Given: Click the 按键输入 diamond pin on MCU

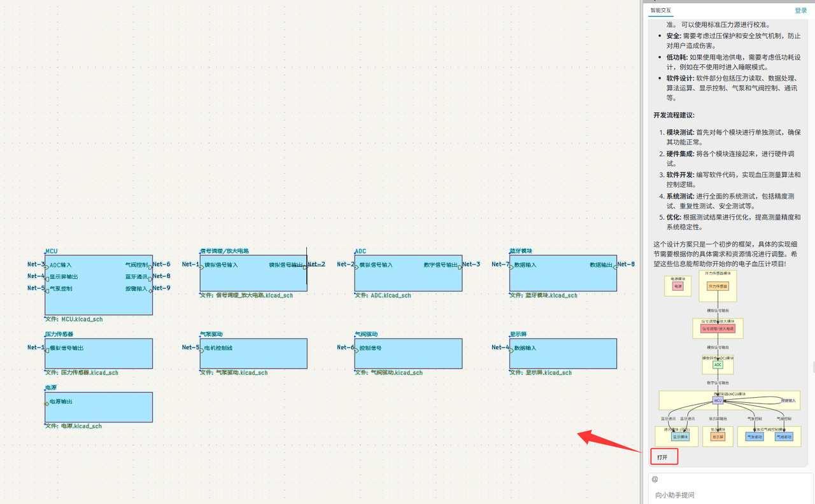Looking at the screenshot, I should pos(150,291).
